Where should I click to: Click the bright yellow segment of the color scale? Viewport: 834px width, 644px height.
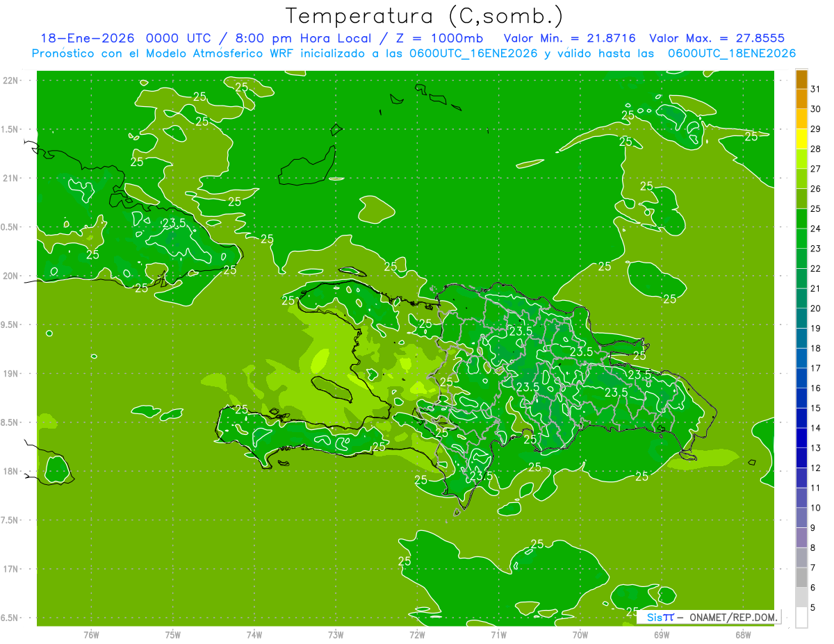click(801, 139)
